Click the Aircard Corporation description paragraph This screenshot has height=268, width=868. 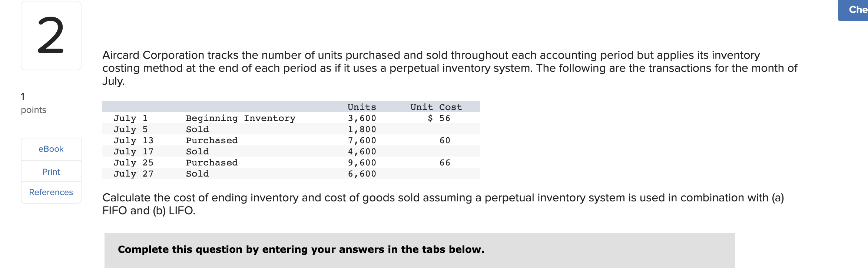pos(408,68)
